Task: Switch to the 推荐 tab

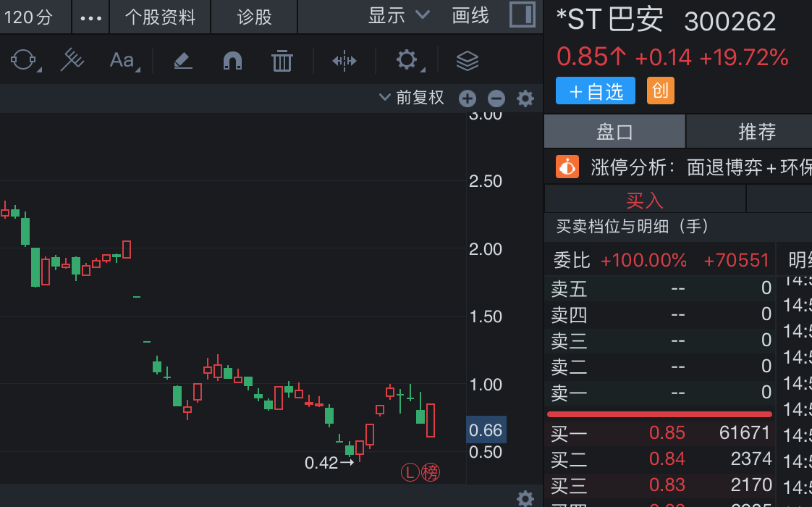Action: coord(757,132)
